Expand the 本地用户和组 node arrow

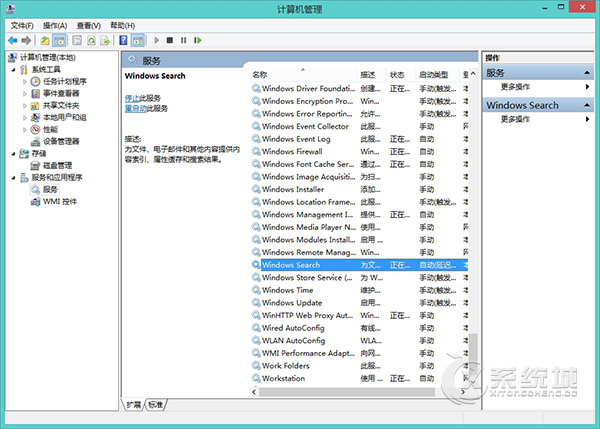24,117
